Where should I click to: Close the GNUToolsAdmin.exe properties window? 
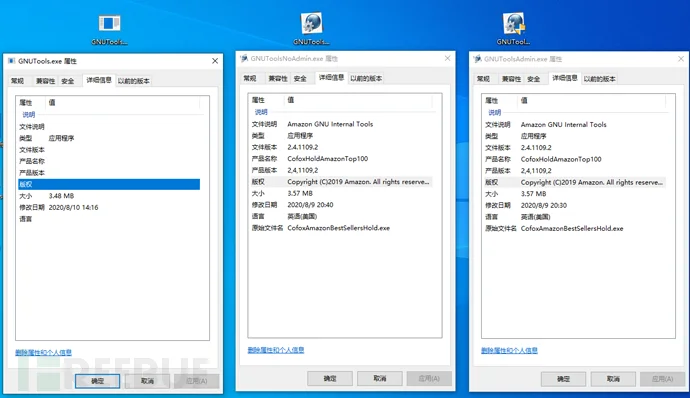click(681, 59)
